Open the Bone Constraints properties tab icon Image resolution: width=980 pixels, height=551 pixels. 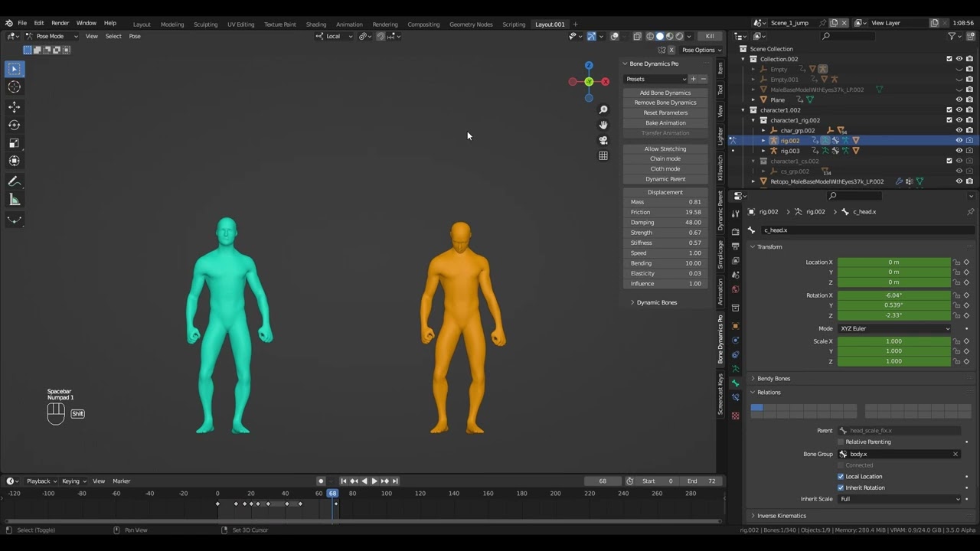[736, 397]
